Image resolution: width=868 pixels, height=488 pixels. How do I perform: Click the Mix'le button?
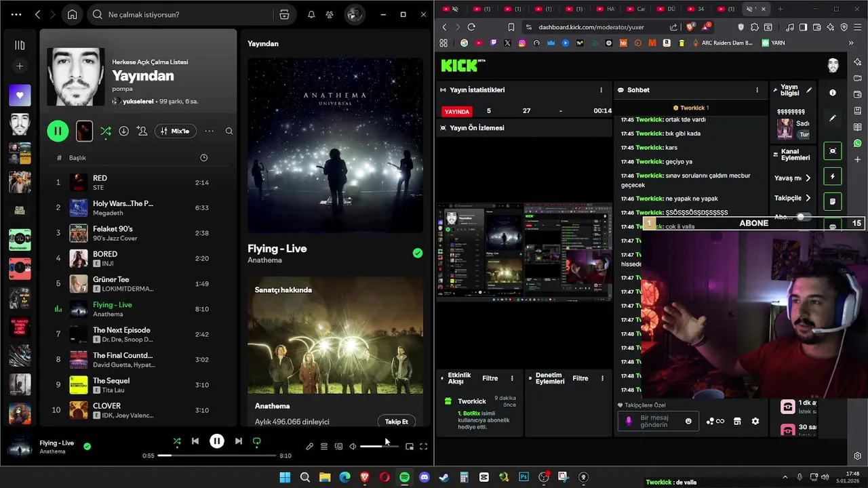[x=175, y=131]
